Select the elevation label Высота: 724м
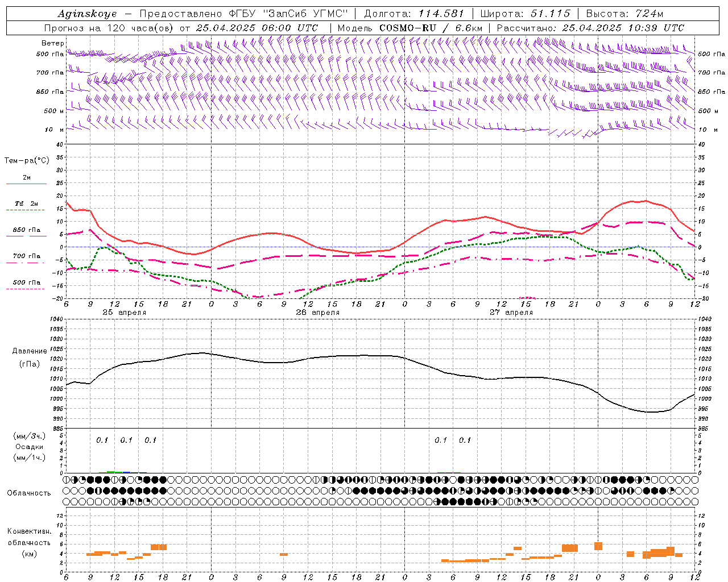The height and width of the screenshot is (582, 728). point(624,14)
